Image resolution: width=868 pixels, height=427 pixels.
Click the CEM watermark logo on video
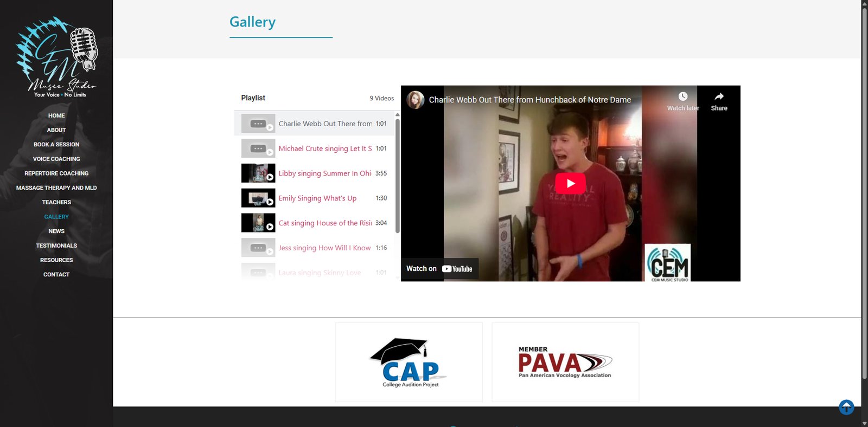click(x=668, y=262)
